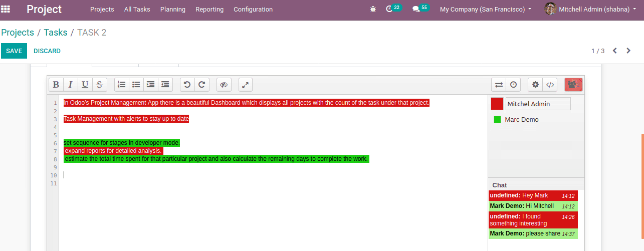Edit the Mitchel Admin name field

tap(538, 104)
